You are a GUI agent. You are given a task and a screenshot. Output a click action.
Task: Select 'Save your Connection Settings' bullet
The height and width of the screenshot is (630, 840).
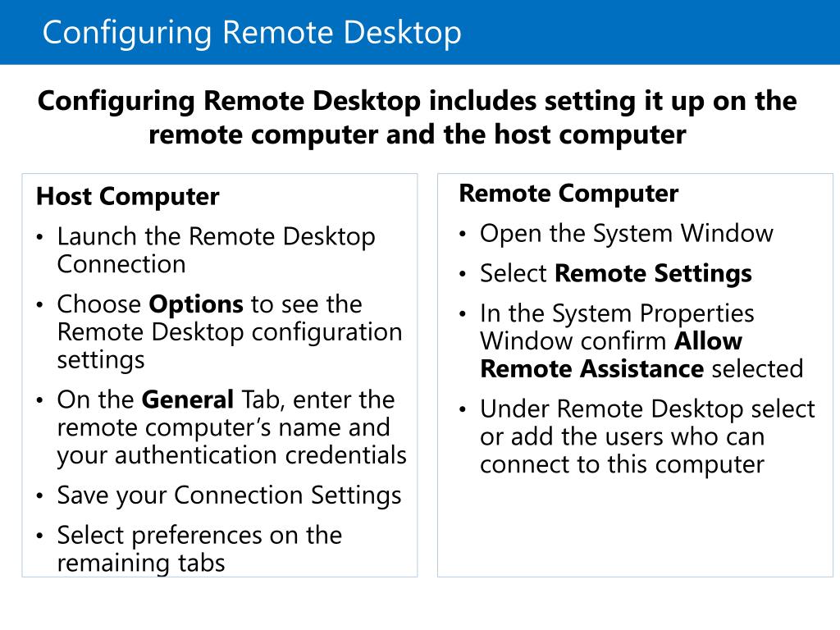click(230, 495)
